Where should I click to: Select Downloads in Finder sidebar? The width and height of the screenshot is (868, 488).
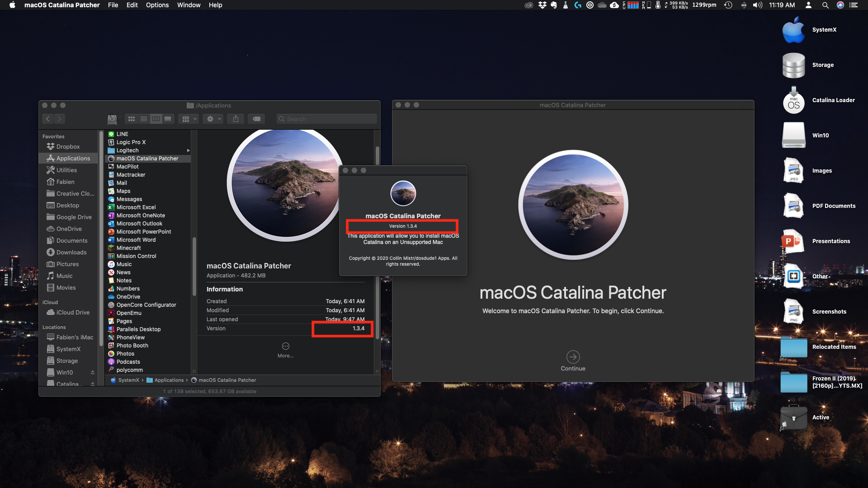68,252
